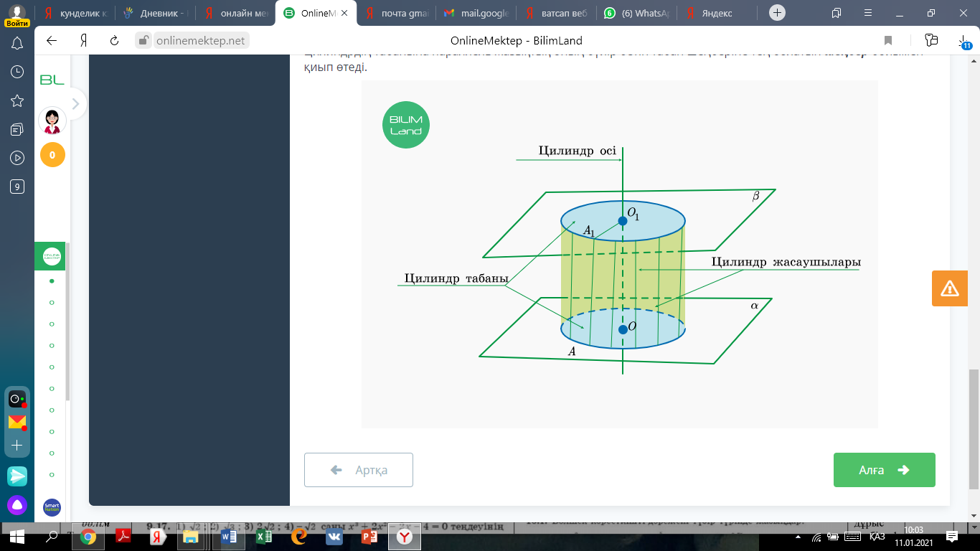The height and width of the screenshot is (551, 980).
Task: Open the student avatar profile
Action: (52, 121)
